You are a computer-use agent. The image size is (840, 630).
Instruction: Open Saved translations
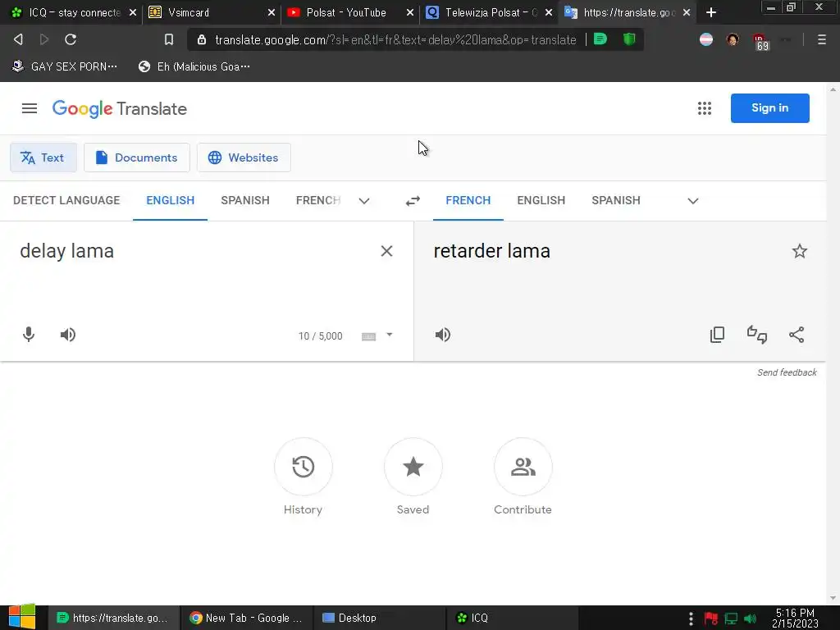413,477
